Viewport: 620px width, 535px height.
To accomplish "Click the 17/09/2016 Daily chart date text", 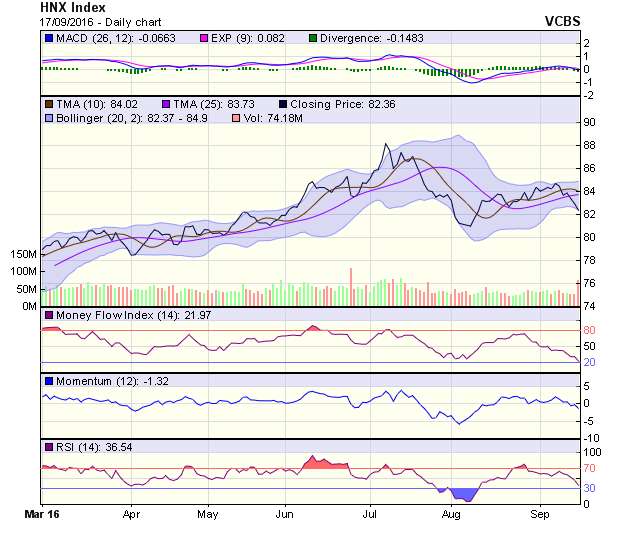I will tap(87, 21).
